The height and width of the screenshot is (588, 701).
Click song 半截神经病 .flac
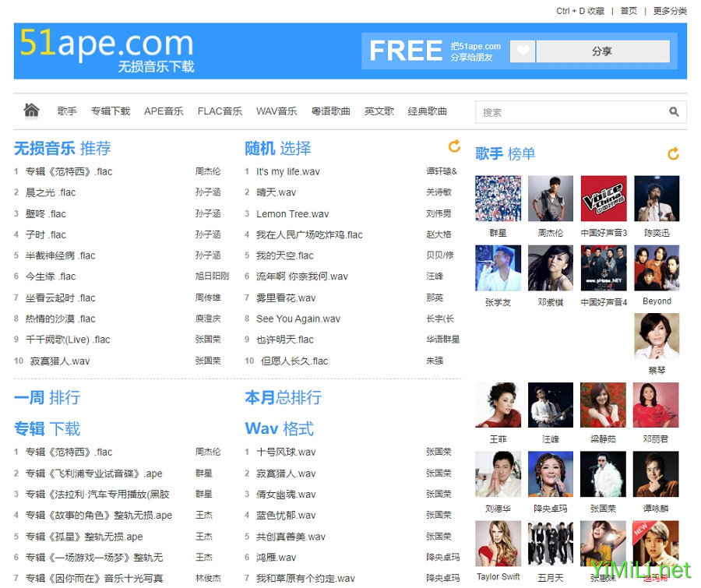point(60,255)
